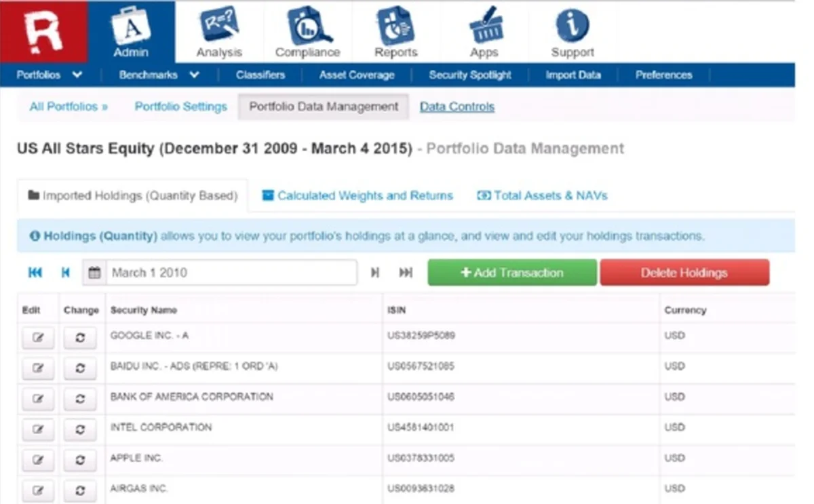The width and height of the screenshot is (814, 504).
Task: Open the Support info icon
Action: click(573, 32)
